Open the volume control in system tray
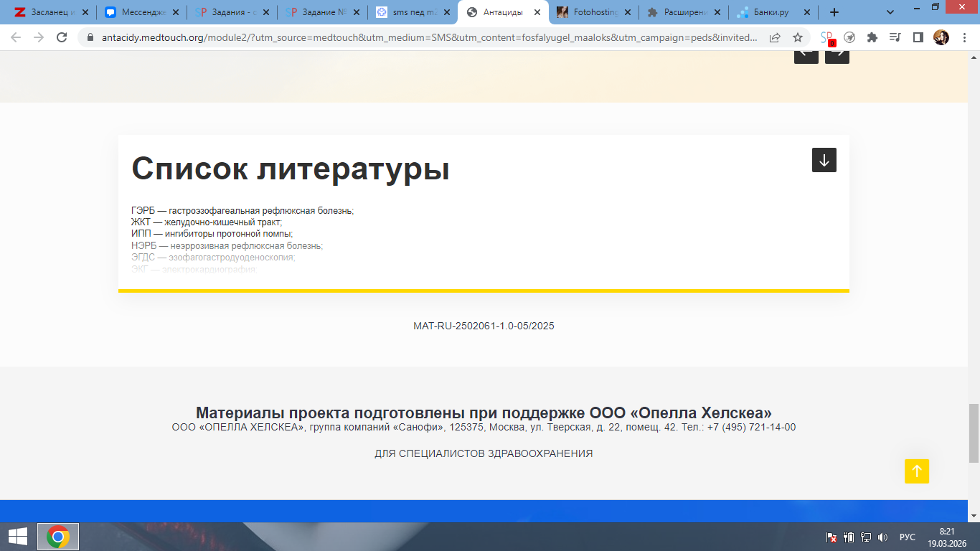The image size is (980, 551). (x=882, y=537)
